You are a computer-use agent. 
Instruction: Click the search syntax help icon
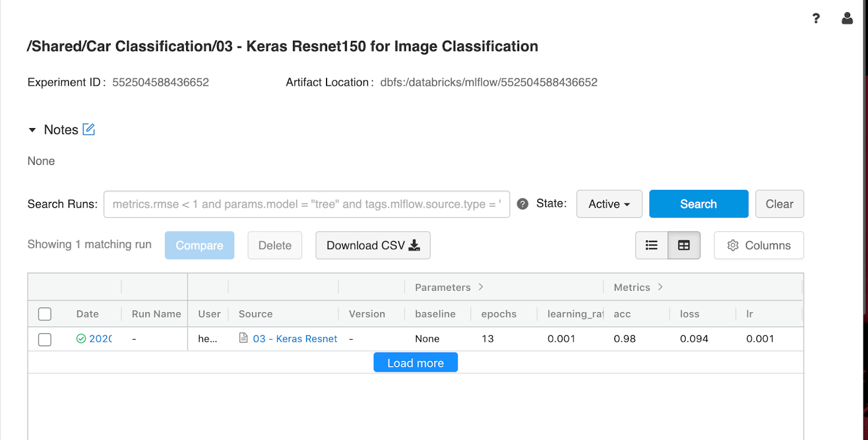point(522,204)
